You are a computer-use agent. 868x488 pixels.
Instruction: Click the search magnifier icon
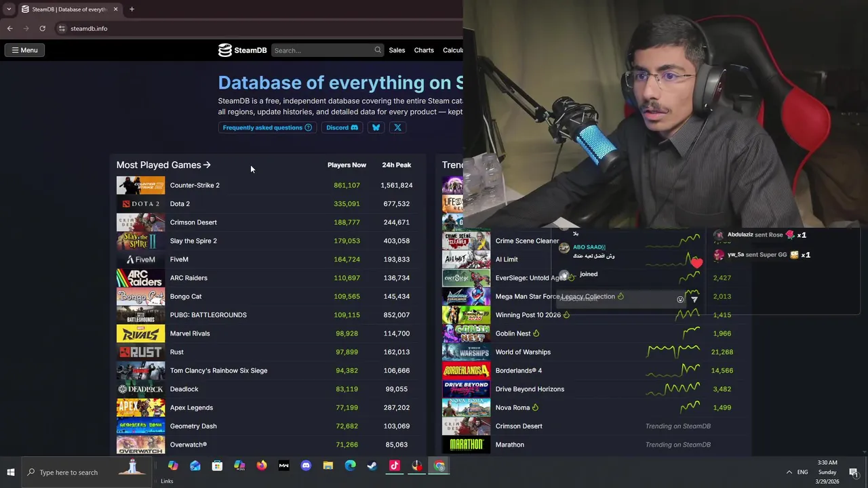click(378, 50)
